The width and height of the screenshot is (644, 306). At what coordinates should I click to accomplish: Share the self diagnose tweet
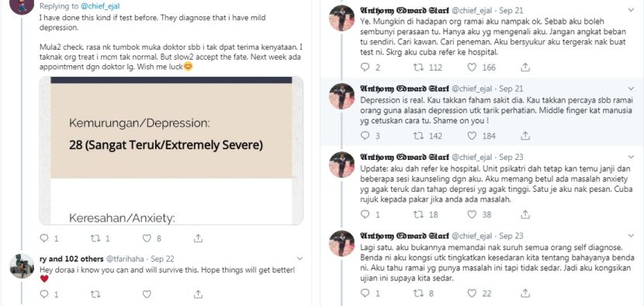coord(525,293)
